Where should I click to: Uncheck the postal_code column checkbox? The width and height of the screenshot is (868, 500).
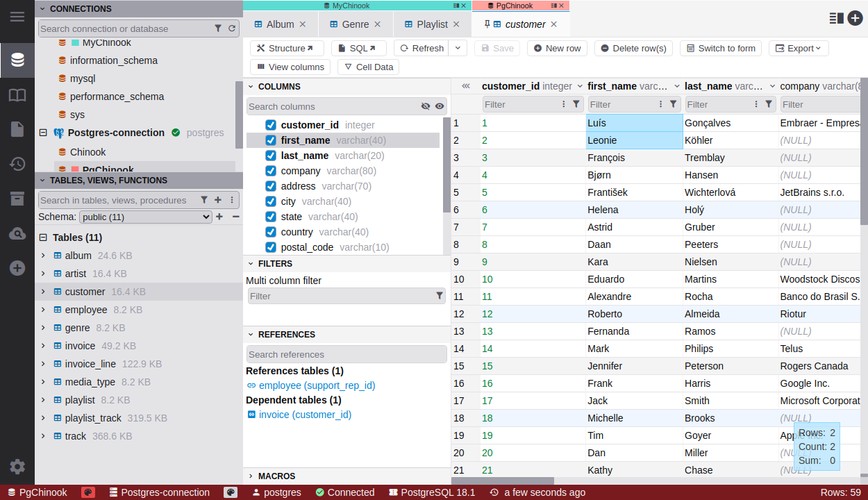pyautogui.click(x=271, y=247)
